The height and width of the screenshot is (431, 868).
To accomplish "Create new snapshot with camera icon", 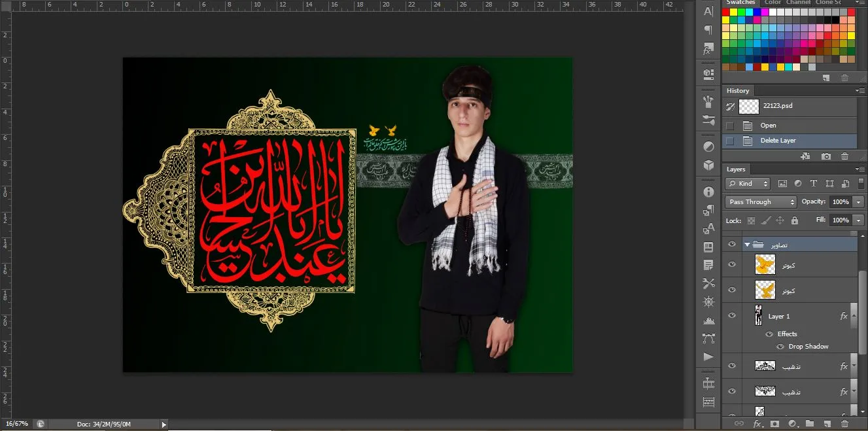I will (826, 156).
